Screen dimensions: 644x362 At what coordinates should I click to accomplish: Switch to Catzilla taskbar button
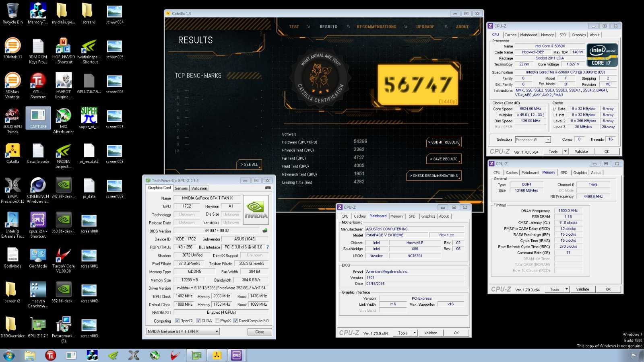[x=217, y=356]
